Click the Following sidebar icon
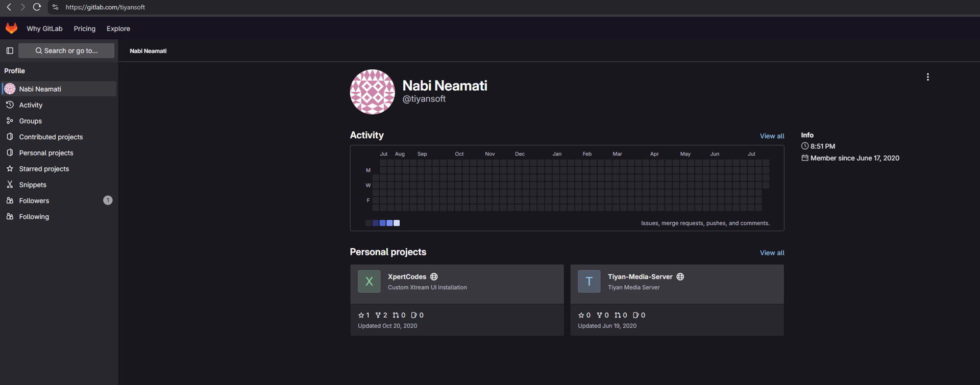This screenshot has height=385, width=980. [10, 216]
